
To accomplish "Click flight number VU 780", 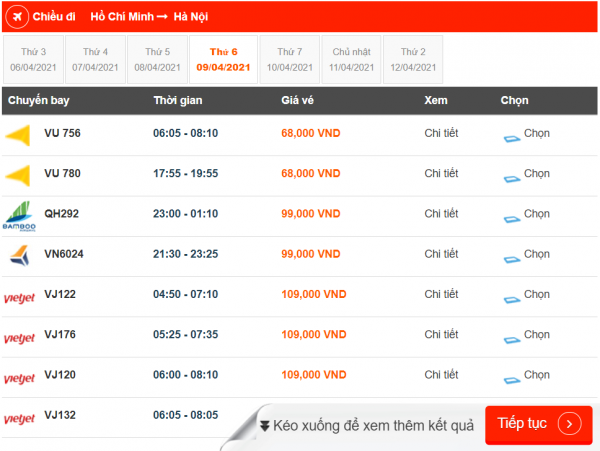I will coord(62,173).
